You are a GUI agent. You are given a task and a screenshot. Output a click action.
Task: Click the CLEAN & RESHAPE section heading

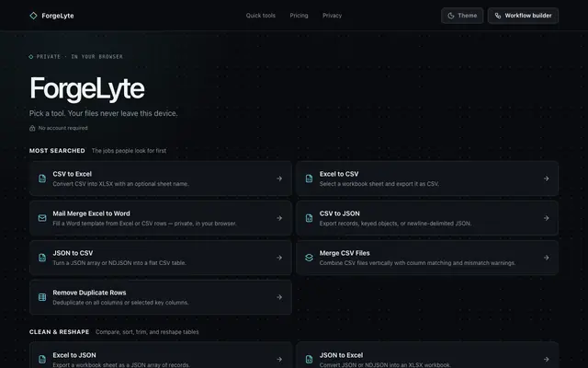pyautogui.click(x=59, y=332)
